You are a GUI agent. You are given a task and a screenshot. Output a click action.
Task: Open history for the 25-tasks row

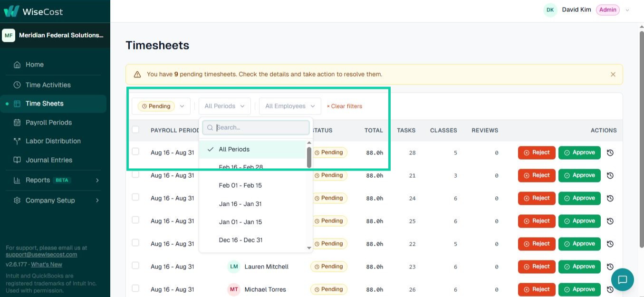(610, 221)
